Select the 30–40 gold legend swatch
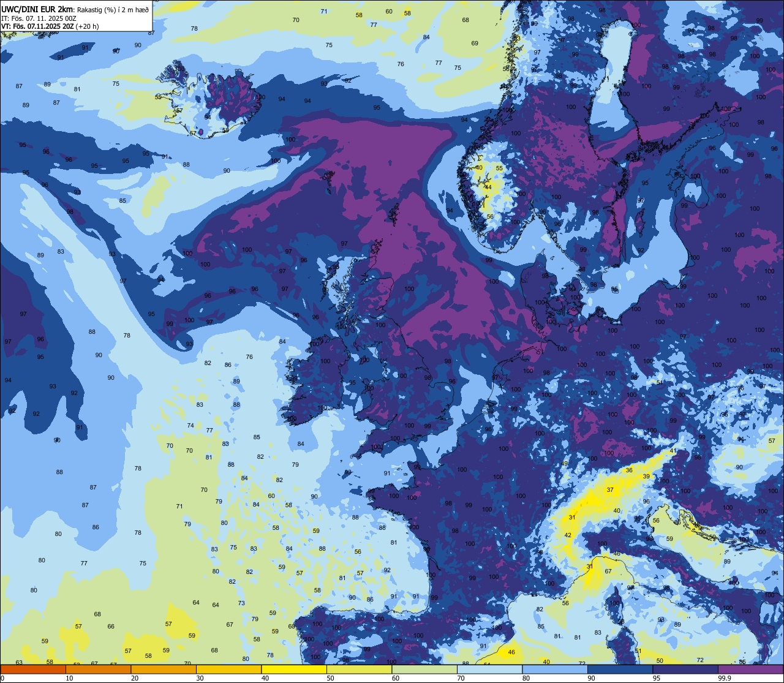The height and width of the screenshot is (683, 784). coord(228,670)
